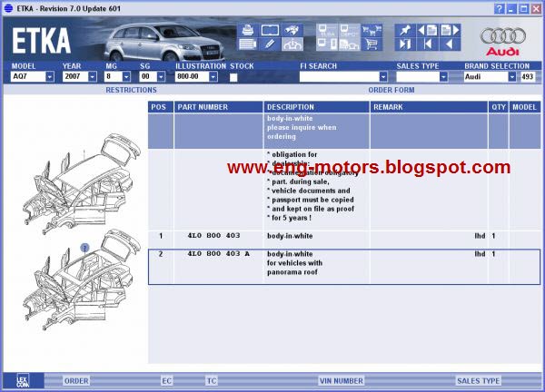Open the RESTRICTIONS menu
Image resolution: width=545 pixels, height=392 pixels.
tap(131, 90)
